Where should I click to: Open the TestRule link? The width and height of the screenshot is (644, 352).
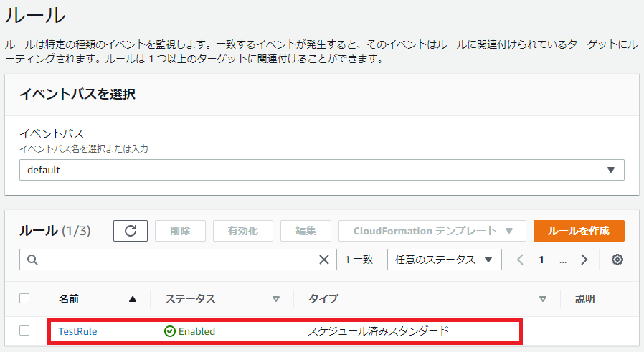tap(77, 331)
